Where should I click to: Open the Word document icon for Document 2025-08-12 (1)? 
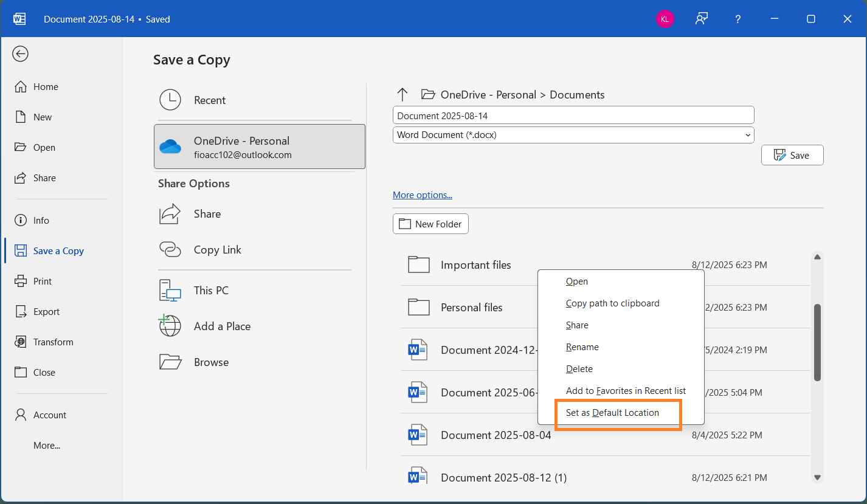418,477
